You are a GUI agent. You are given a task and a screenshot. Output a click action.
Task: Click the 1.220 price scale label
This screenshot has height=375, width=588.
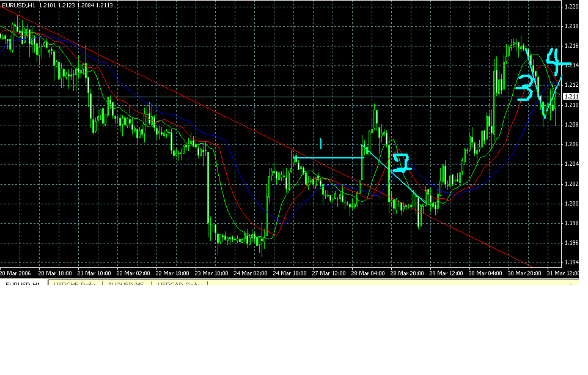pos(571,6)
